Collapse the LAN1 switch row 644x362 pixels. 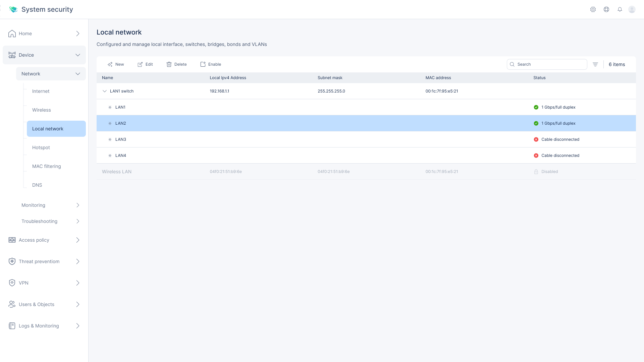[105, 91]
